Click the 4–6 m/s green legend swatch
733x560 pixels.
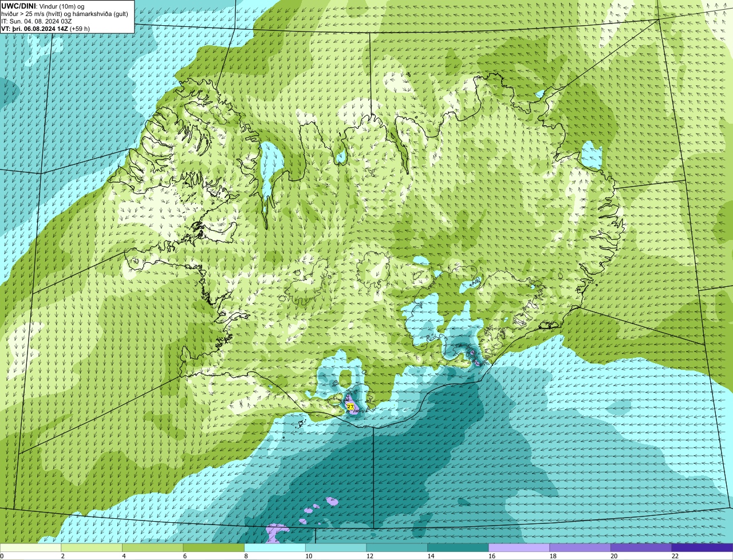(x=153, y=547)
